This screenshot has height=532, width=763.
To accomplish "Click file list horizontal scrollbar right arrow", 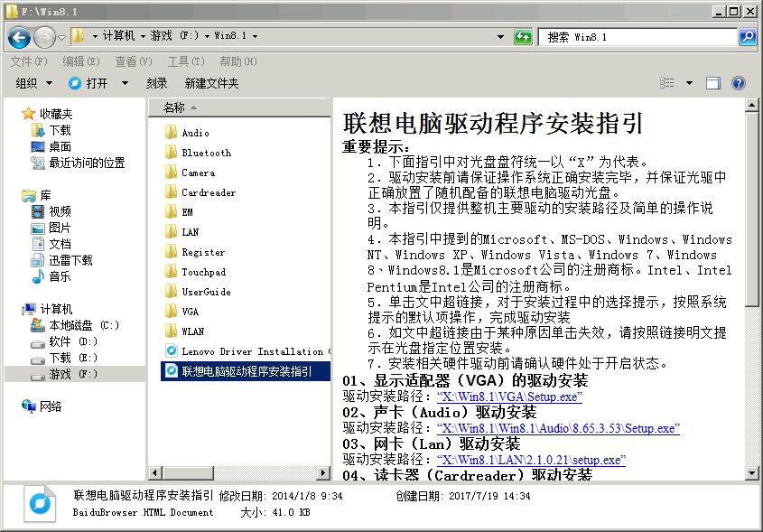I will [x=322, y=472].
